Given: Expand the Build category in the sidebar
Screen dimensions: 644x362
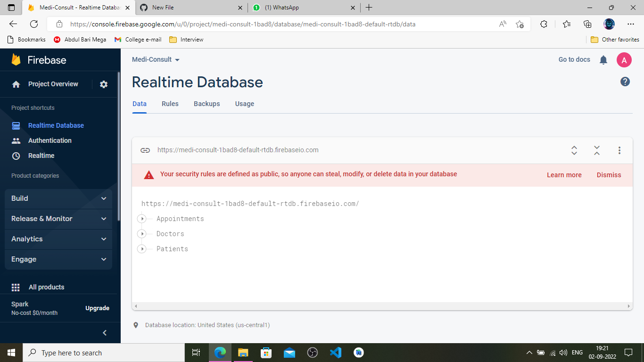Looking at the screenshot, I should click(58, 198).
